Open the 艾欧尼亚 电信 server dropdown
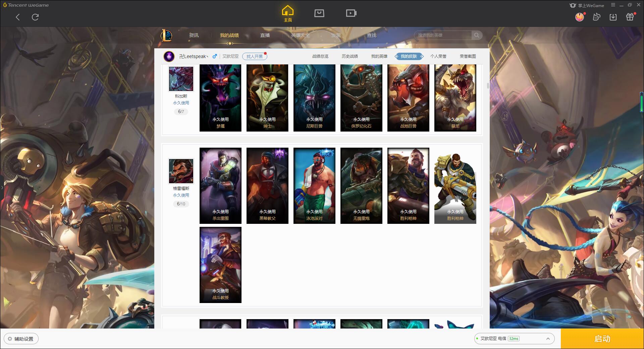This screenshot has height=349, width=644. click(514, 339)
